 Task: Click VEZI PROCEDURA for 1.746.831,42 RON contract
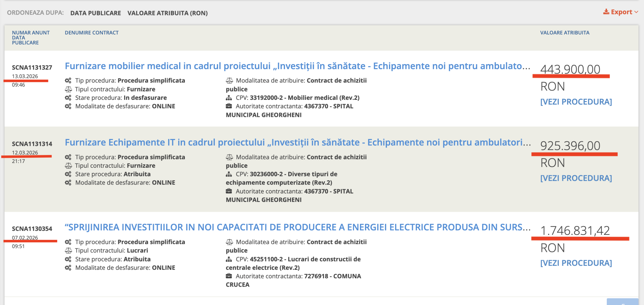tap(576, 263)
